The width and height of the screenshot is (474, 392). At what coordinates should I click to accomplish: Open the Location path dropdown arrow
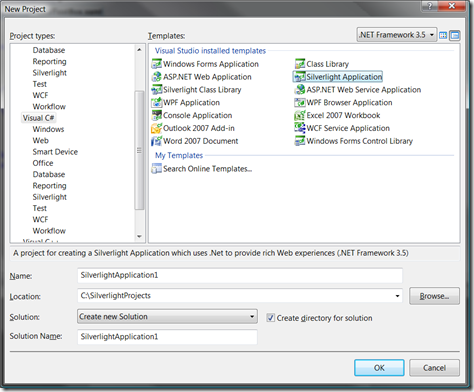pos(397,296)
